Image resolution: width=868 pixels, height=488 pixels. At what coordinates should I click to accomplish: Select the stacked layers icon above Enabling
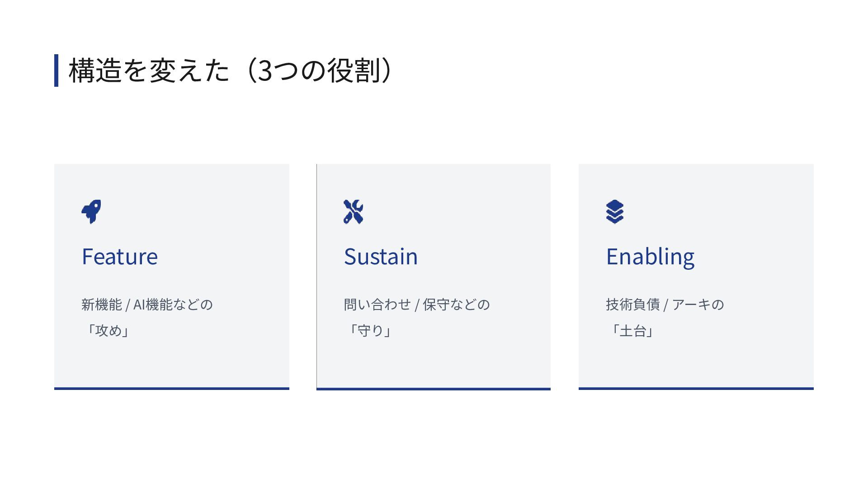pos(615,211)
